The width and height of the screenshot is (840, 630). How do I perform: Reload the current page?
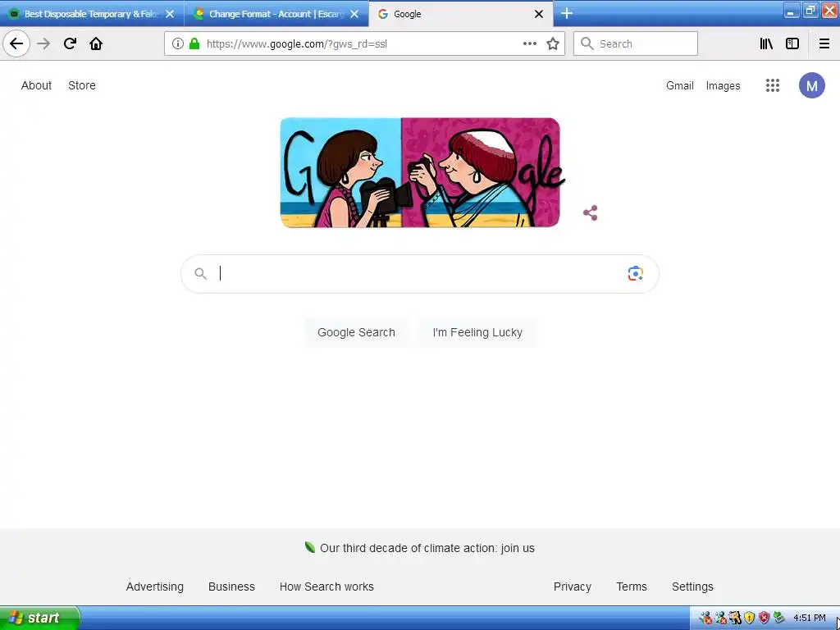coord(70,43)
